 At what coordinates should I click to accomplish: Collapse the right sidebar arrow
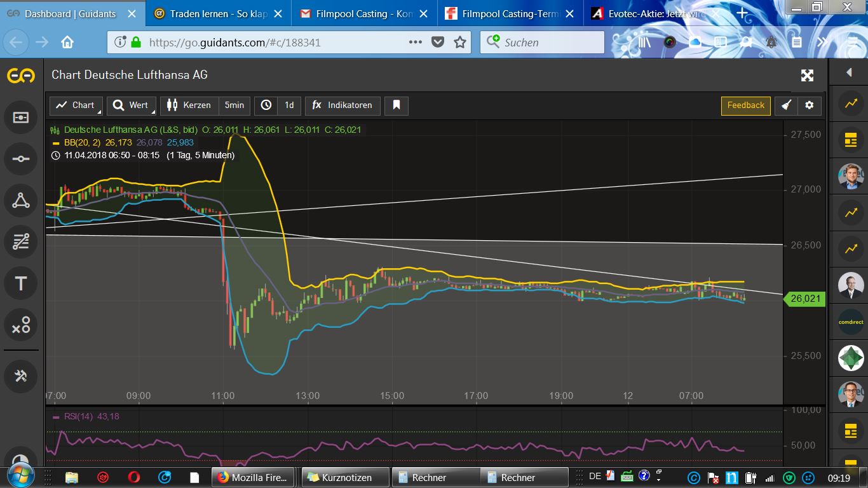click(x=849, y=73)
